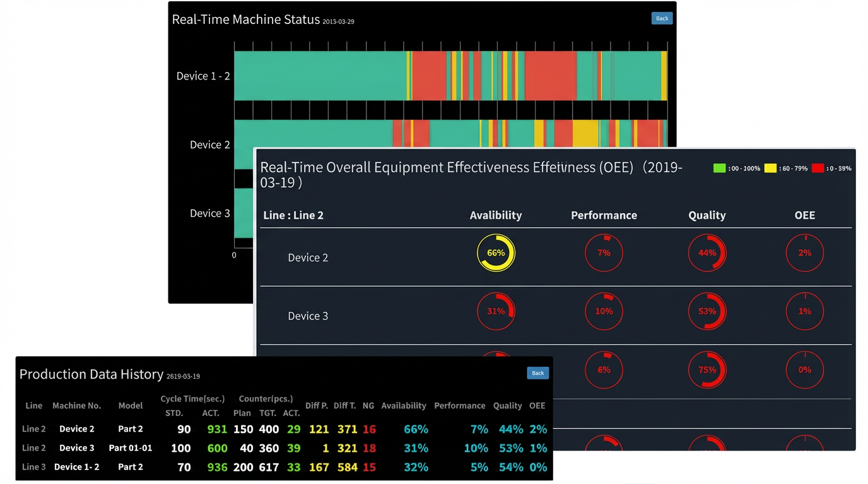
Task: Click Device 3 Availability gauge showing 31%
Action: (496, 311)
